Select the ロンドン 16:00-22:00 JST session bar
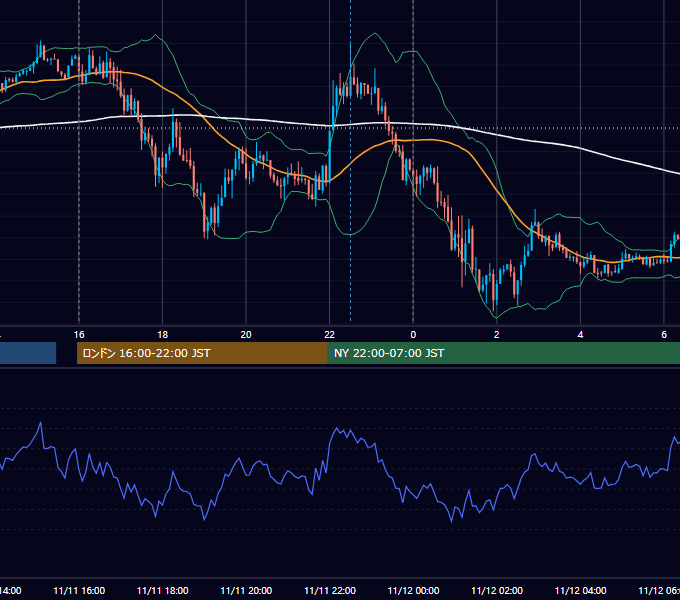680x600 pixels. pyautogui.click(x=202, y=353)
